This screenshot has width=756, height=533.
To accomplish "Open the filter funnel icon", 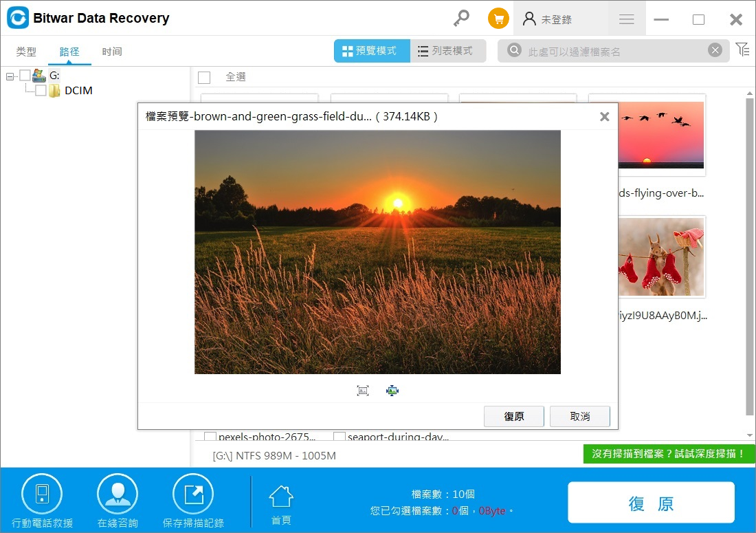I will point(742,49).
